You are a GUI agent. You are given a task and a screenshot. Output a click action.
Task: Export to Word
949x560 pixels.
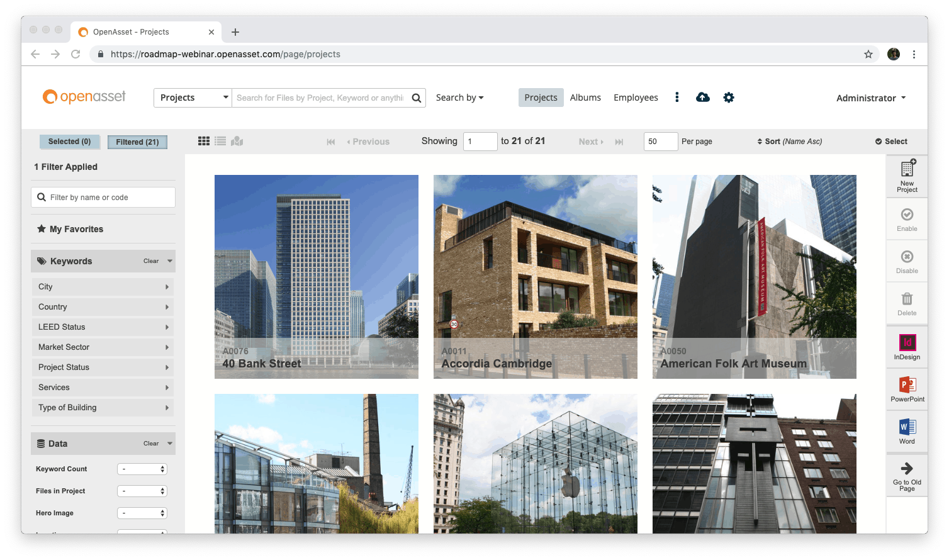click(x=907, y=431)
